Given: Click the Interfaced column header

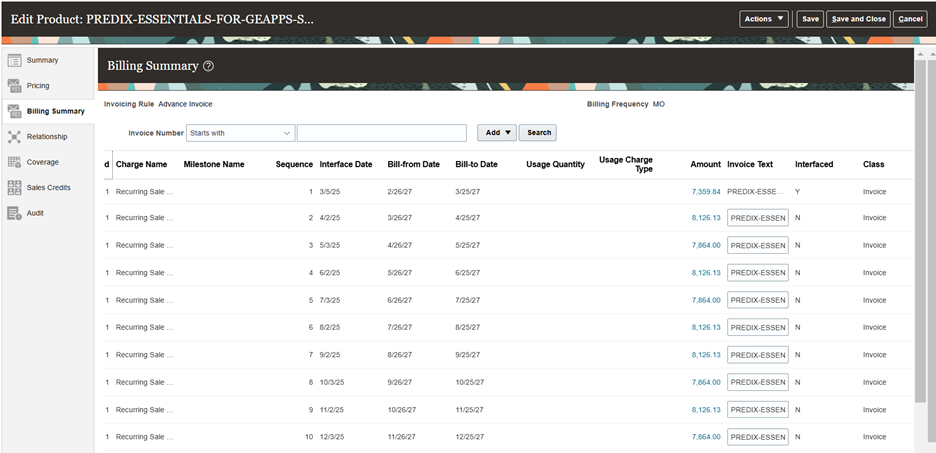Looking at the screenshot, I should [814, 164].
